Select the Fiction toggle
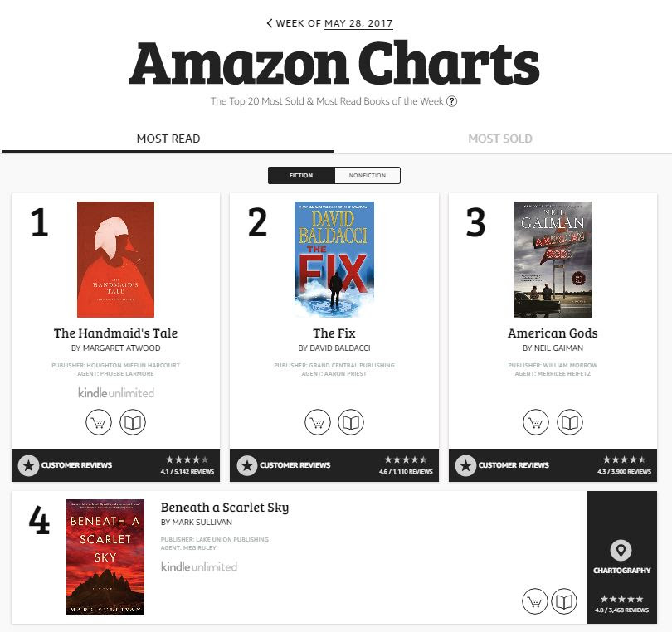 (301, 176)
